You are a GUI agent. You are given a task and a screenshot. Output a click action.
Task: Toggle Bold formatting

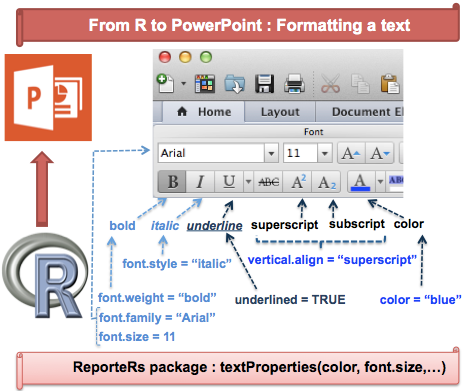pos(172,182)
